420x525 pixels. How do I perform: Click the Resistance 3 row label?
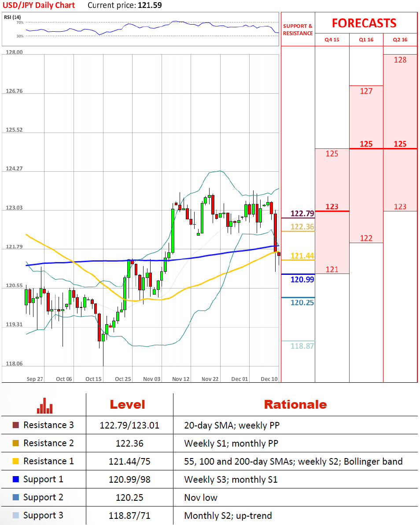48,425
